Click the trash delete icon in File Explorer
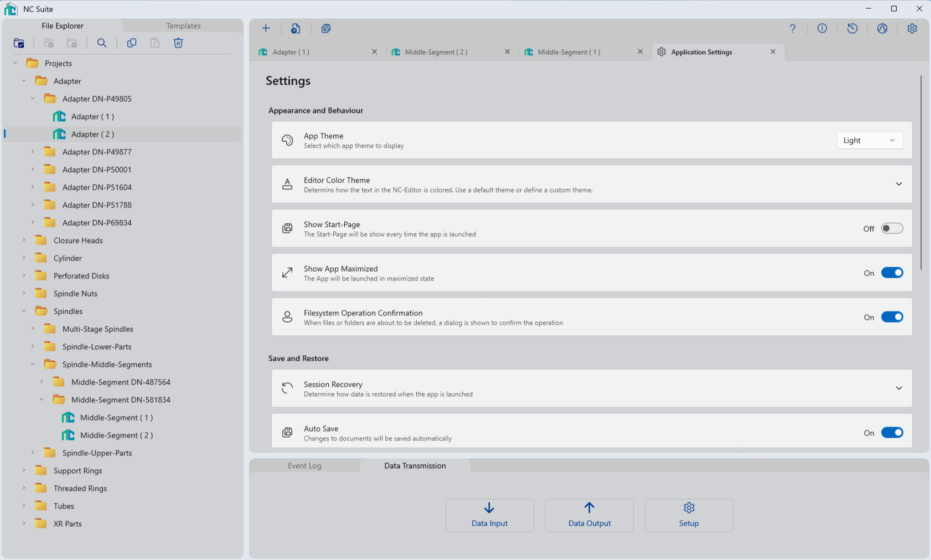 pos(178,43)
